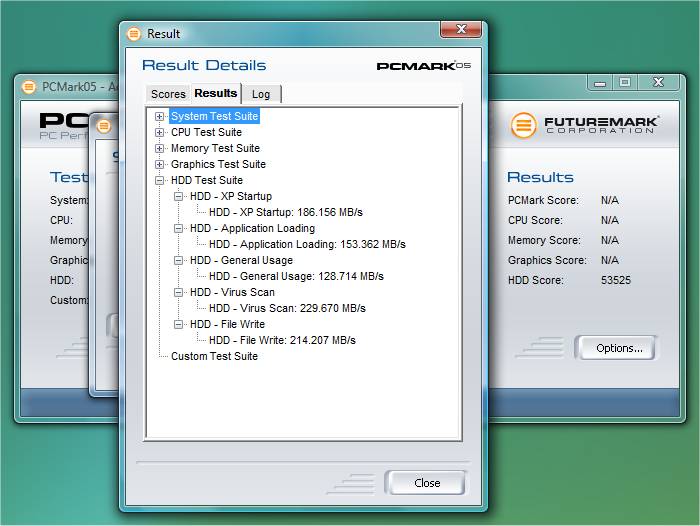Click the Futuremark Corporation logo
700x526 pixels.
click(584, 125)
